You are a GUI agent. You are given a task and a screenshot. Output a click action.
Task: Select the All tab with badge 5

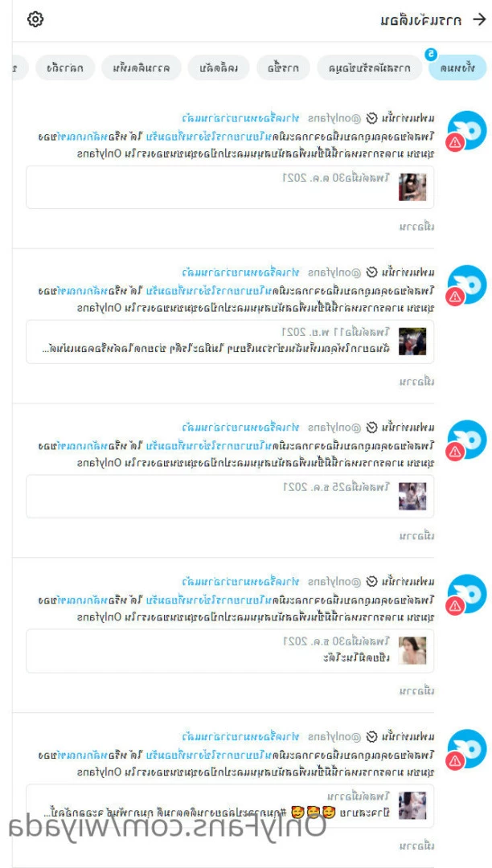pos(457,68)
